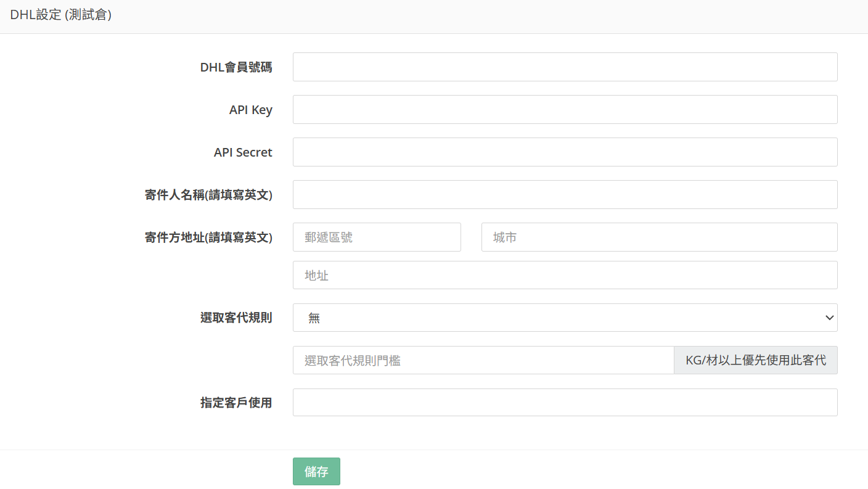This screenshot has width=868, height=489.
Task: Focus the 郵遞區號 postal code field
Action: [x=377, y=237]
